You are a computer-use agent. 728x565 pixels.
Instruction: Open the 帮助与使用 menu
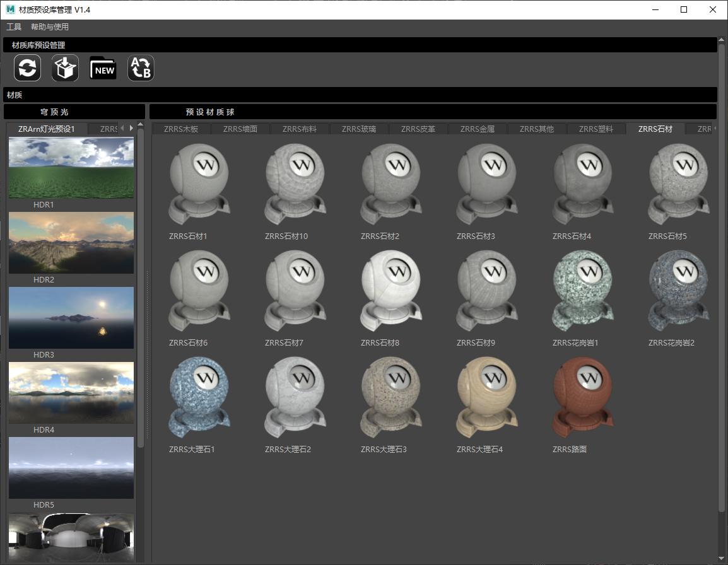[50, 27]
